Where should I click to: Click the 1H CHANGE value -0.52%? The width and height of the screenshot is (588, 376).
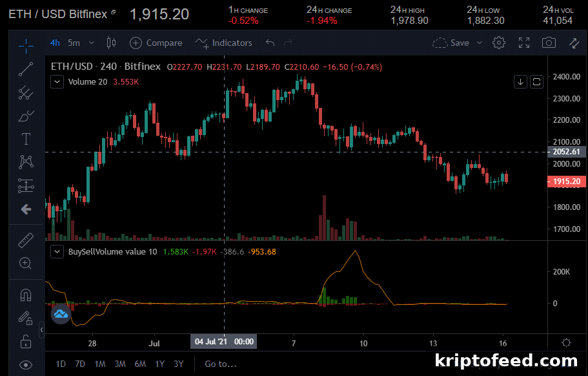pyautogui.click(x=243, y=21)
